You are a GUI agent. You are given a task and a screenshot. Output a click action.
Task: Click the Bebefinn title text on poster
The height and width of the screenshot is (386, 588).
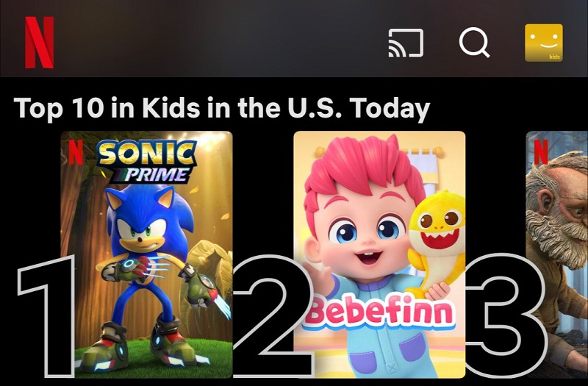tap(379, 312)
